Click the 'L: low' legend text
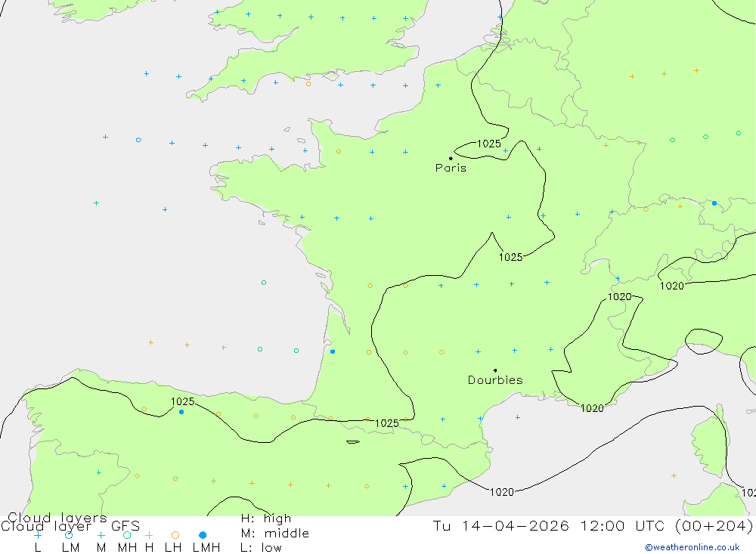Viewport: 756px width, 554px height. point(261,548)
